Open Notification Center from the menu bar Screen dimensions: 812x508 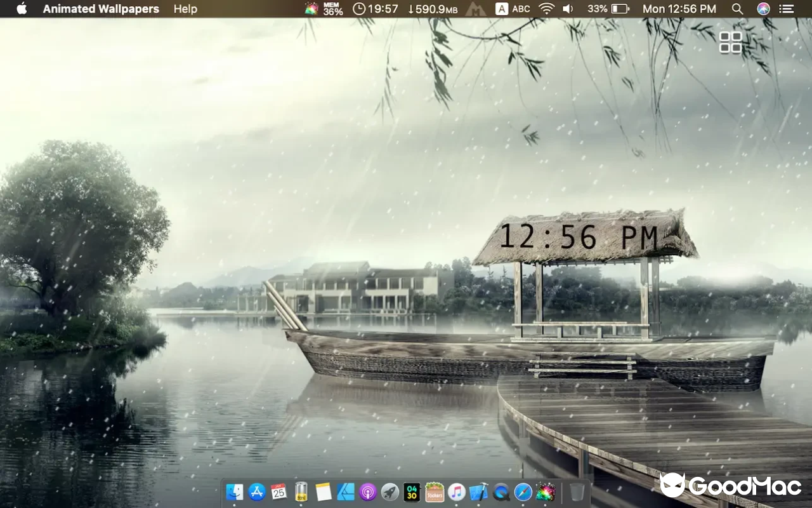pyautogui.click(x=786, y=9)
